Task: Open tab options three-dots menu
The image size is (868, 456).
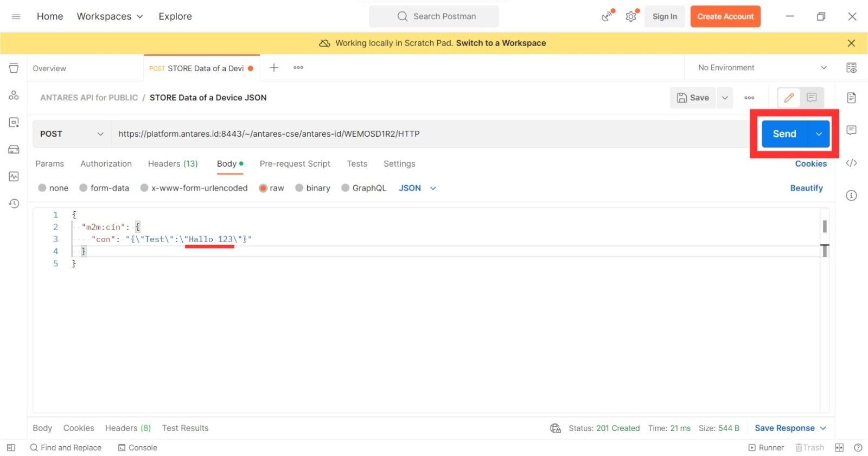Action: coord(298,68)
